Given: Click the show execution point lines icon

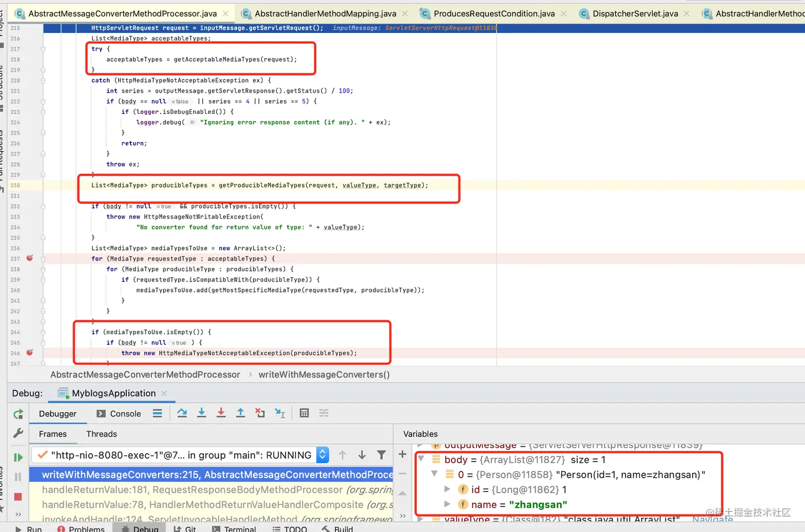Looking at the screenshot, I should pyautogui.click(x=157, y=413).
